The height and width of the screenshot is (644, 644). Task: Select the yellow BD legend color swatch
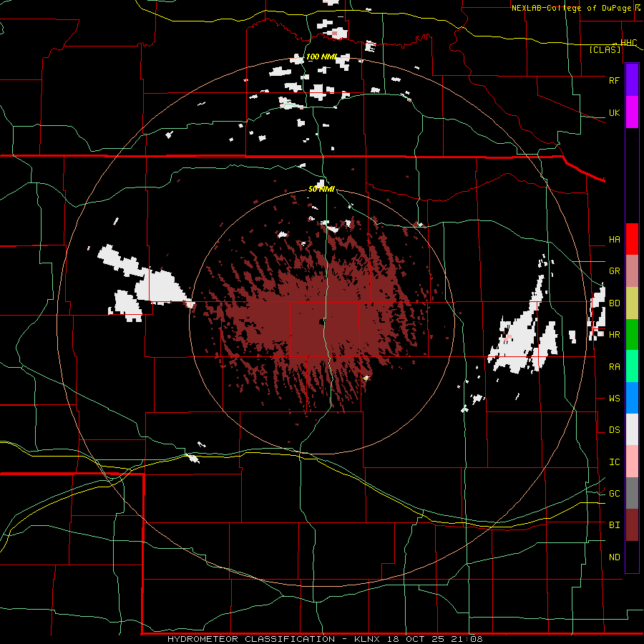pos(632,303)
